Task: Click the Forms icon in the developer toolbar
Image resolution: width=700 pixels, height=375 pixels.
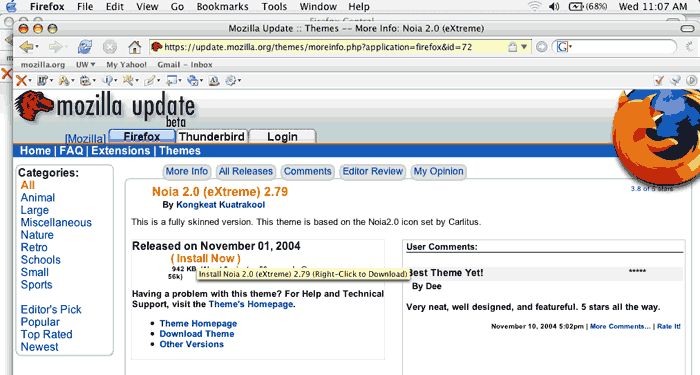Action: 63,80
